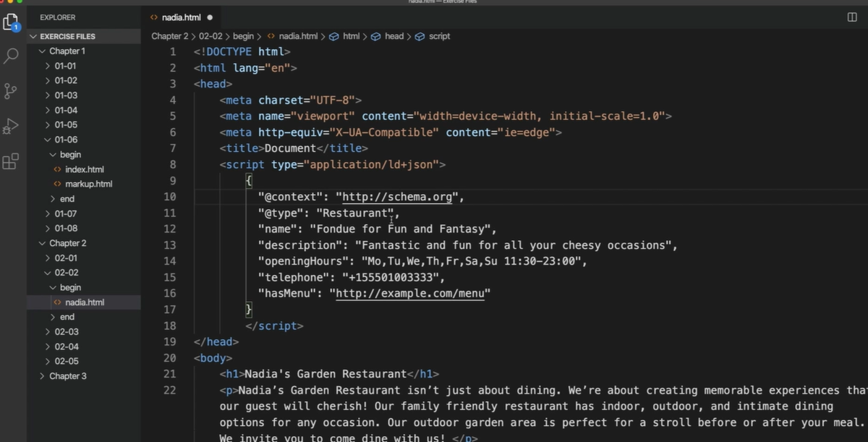The height and width of the screenshot is (442, 868).
Task: Expand the 01-01 folder
Action: pyautogui.click(x=84, y=66)
